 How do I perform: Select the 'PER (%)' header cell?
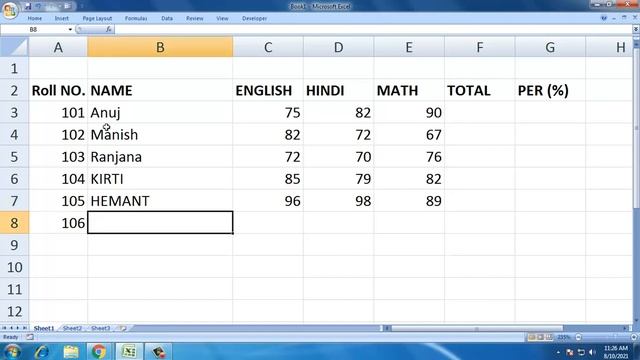[550, 90]
